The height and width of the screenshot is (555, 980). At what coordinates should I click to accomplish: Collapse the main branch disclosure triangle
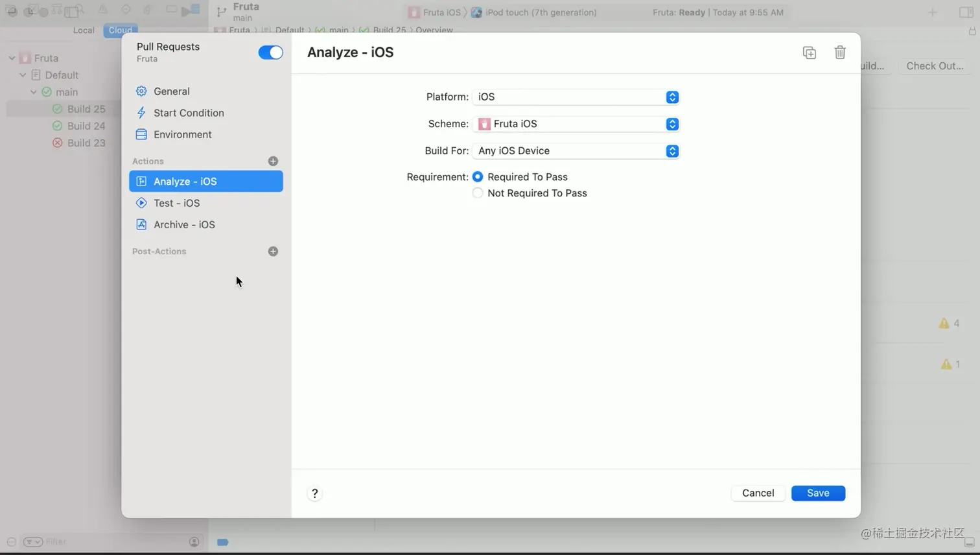pos(34,92)
